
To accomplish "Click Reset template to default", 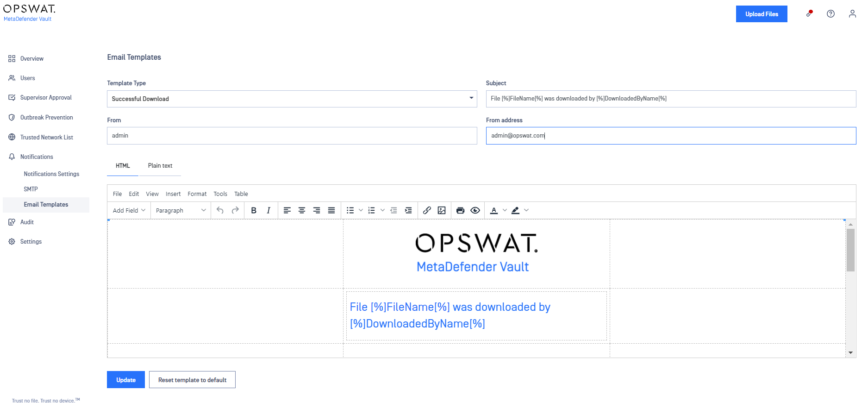I will pyautogui.click(x=192, y=380).
